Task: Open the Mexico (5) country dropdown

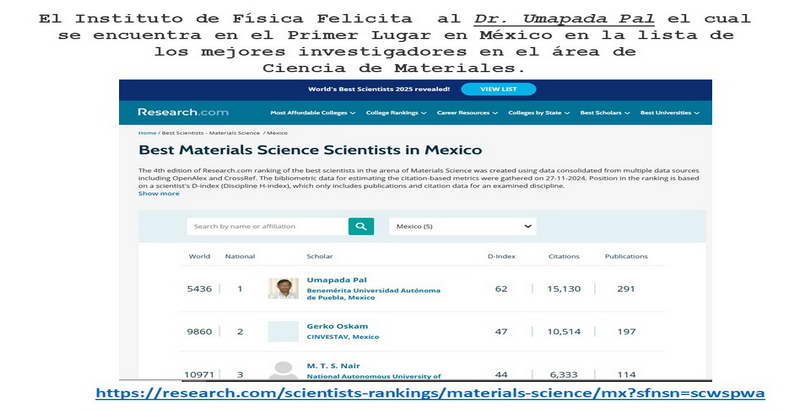Action: pyautogui.click(x=462, y=226)
